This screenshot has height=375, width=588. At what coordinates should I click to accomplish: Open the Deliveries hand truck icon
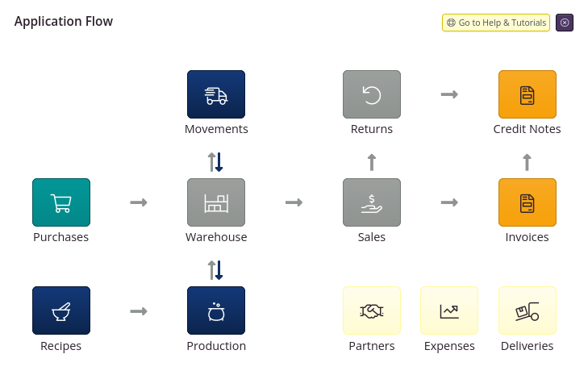pyautogui.click(x=528, y=310)
